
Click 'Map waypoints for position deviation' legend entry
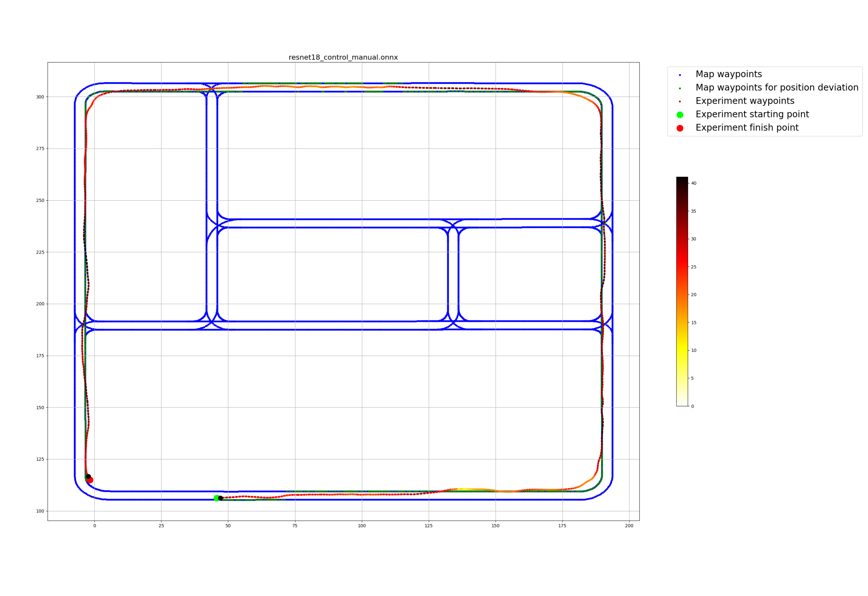tap(777, 88)
